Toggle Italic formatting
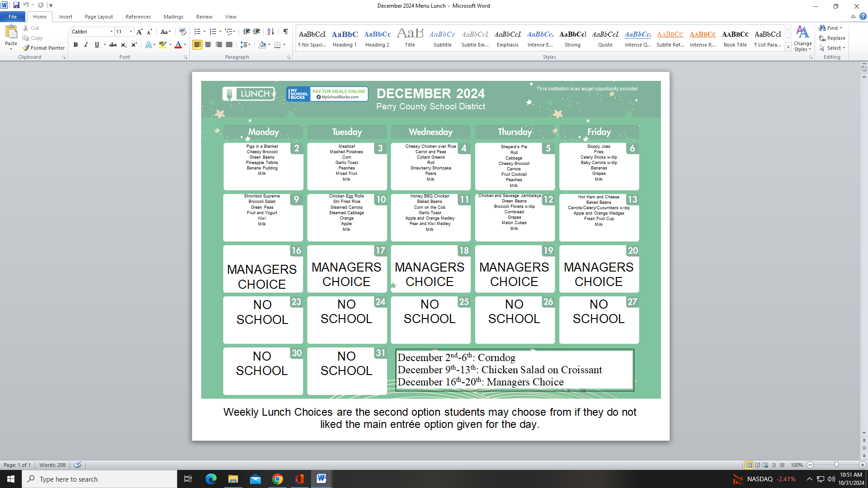 click(x=86, y=45)
